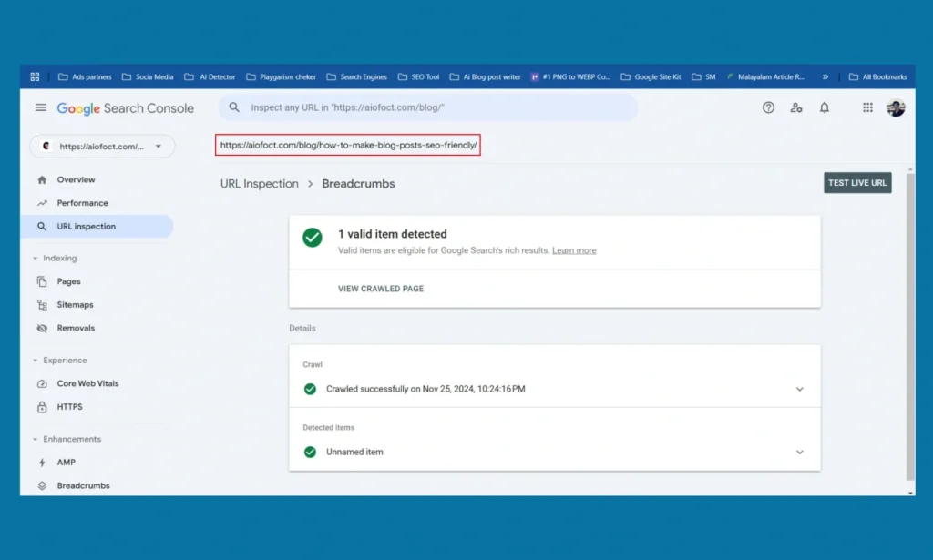Open the notifications bell icon
This screenshot has width=933, height=560.
click(825, 107)
